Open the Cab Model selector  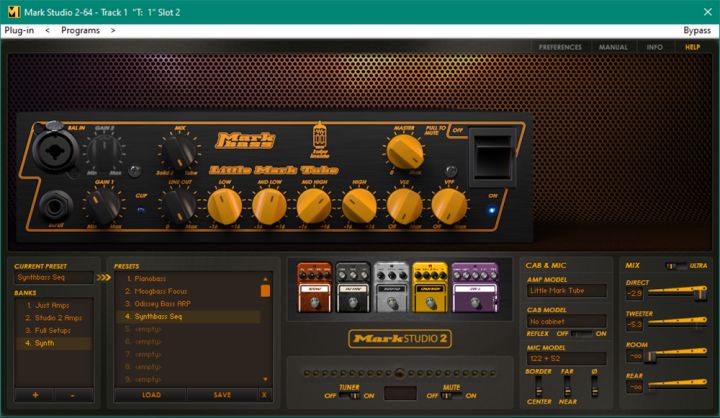point(566,323)
